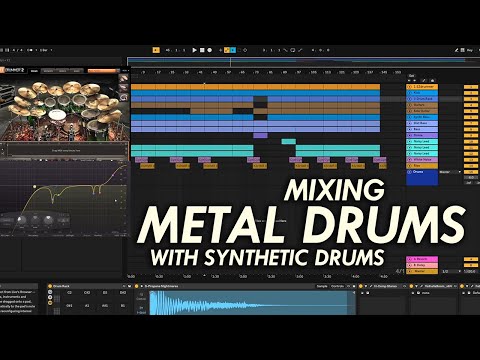Image resolution: width=480 pixels, height=360 pixels.
Task: Select the Drum Rack track header
Action: (422, 99)
